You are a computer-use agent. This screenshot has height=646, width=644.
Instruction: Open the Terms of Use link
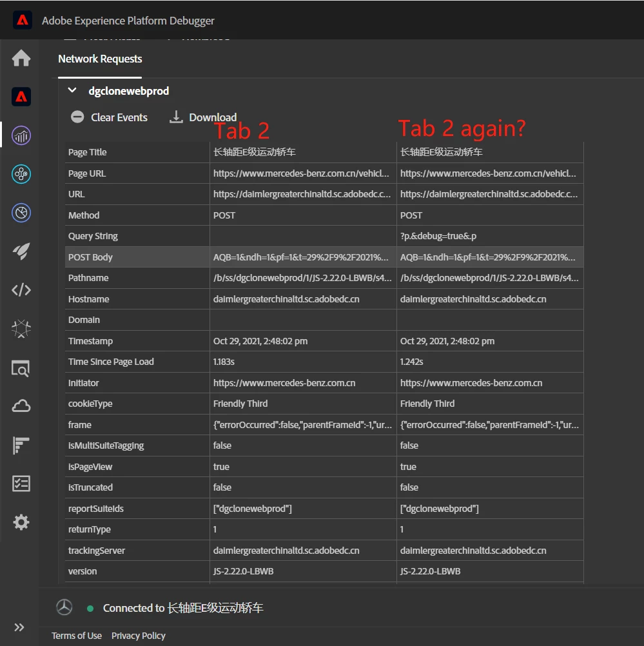[77, 636]
